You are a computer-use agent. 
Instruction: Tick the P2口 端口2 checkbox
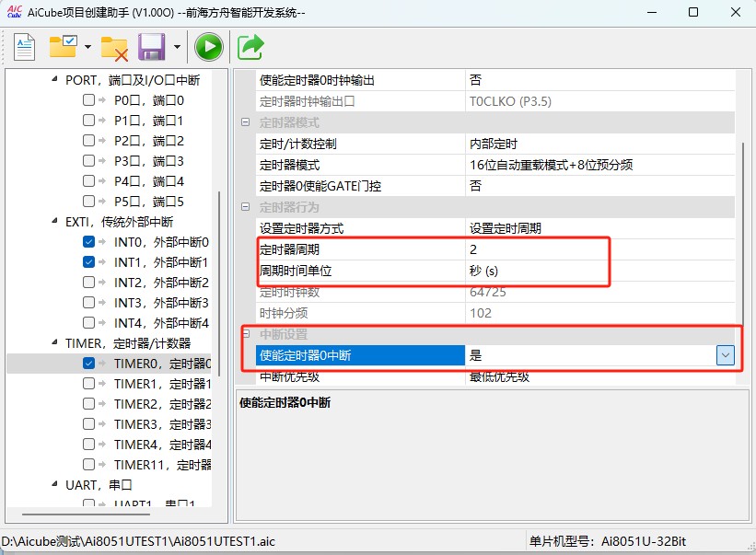click(88, 140)
